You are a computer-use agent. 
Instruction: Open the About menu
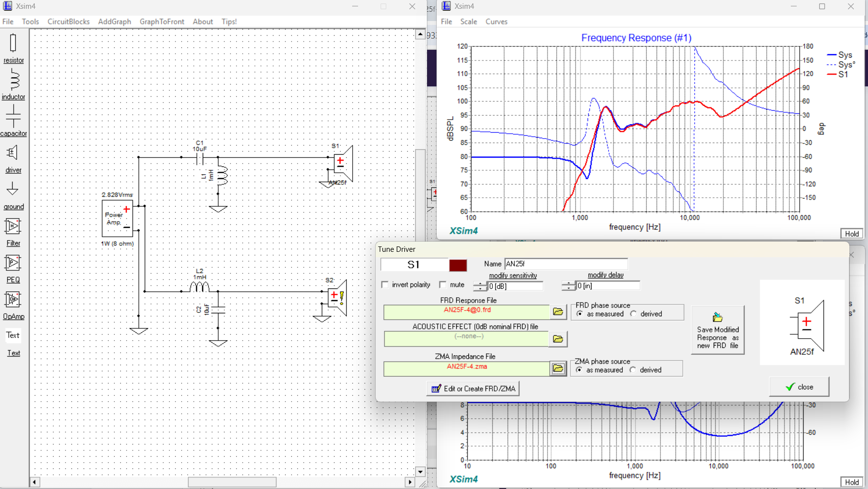pos(203,21)
